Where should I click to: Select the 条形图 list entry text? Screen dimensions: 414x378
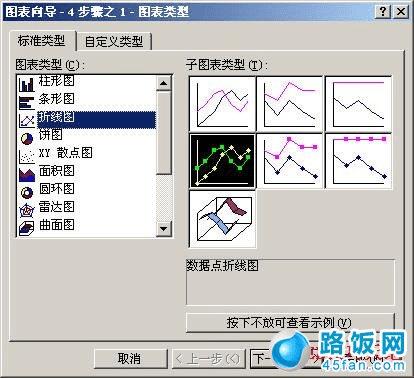(x=57, y=99)
